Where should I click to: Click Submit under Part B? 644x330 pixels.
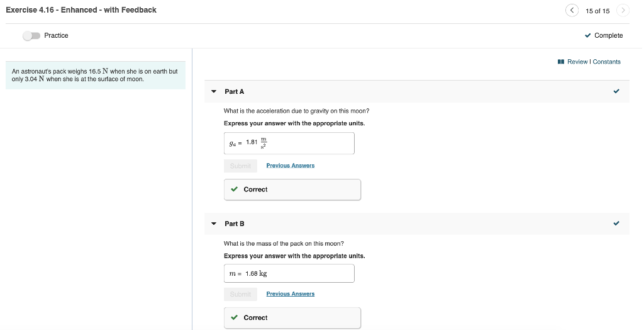pyautogui.click(x=240, y=294)
